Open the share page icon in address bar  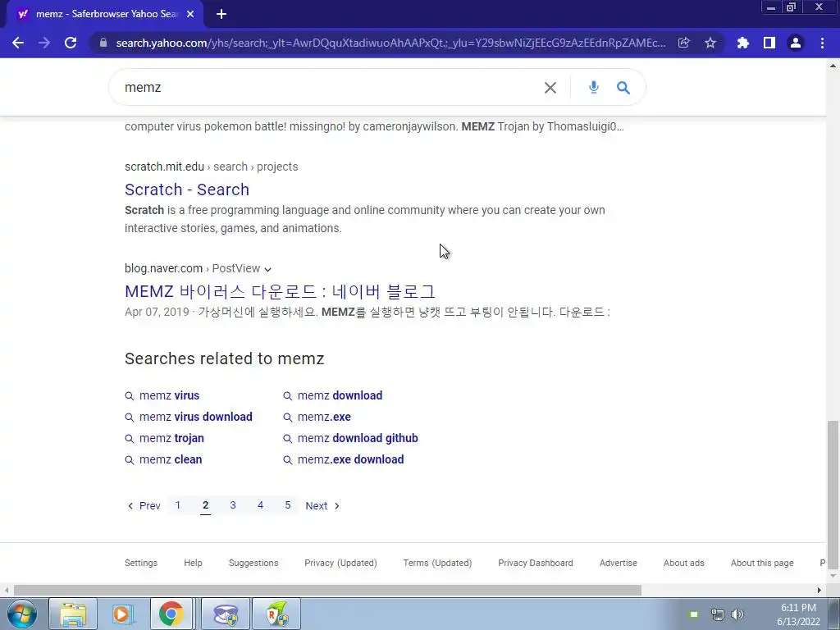click(683, 43)
